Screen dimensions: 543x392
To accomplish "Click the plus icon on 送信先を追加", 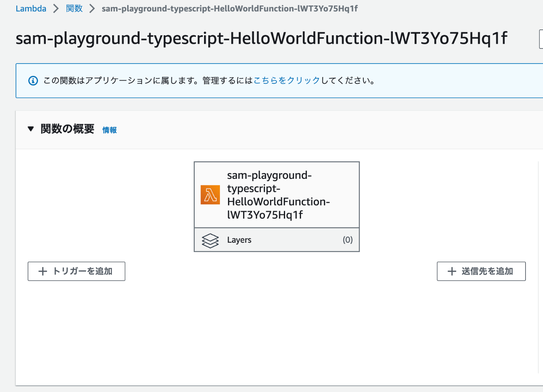I will point(452,271).
